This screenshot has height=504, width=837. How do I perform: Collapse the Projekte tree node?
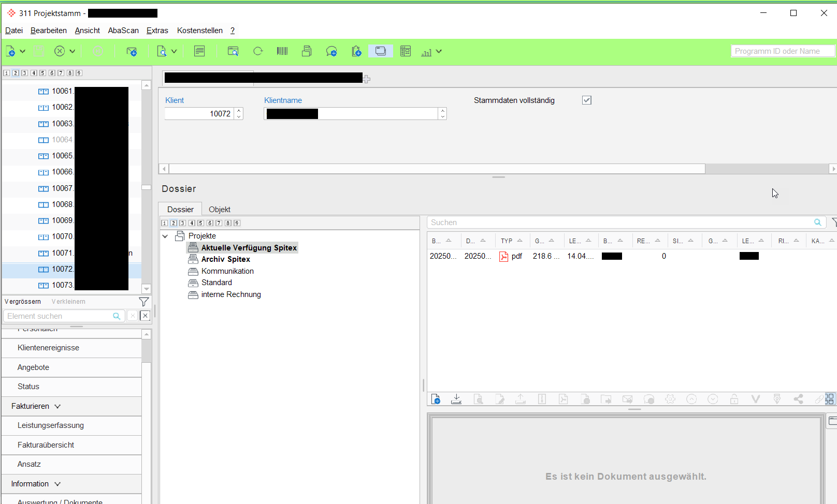click(165, 236)
